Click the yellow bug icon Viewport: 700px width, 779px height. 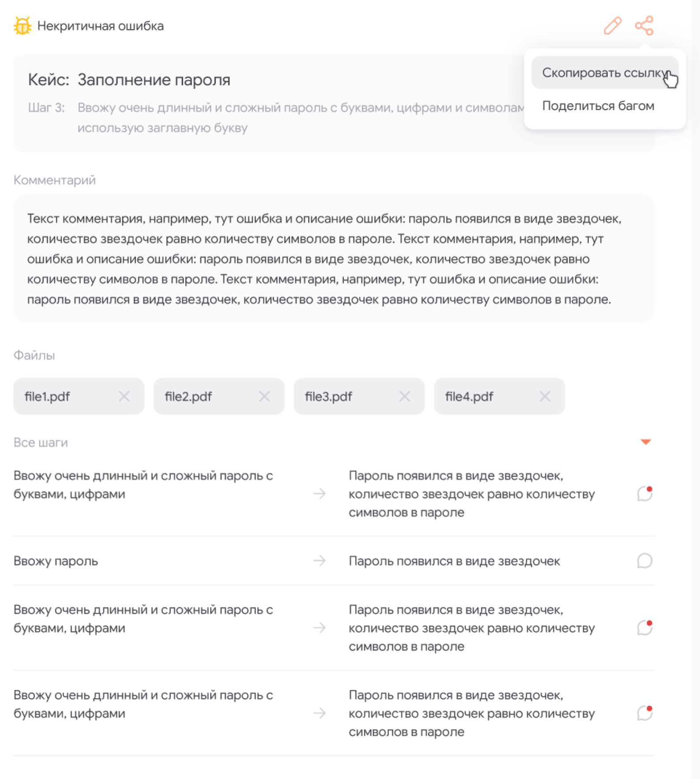tap(22, 26)
